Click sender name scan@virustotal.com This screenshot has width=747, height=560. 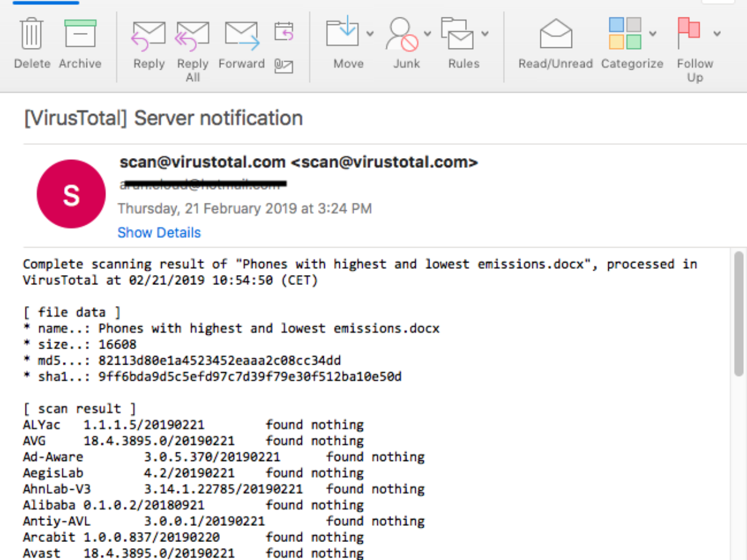[299, 162]
